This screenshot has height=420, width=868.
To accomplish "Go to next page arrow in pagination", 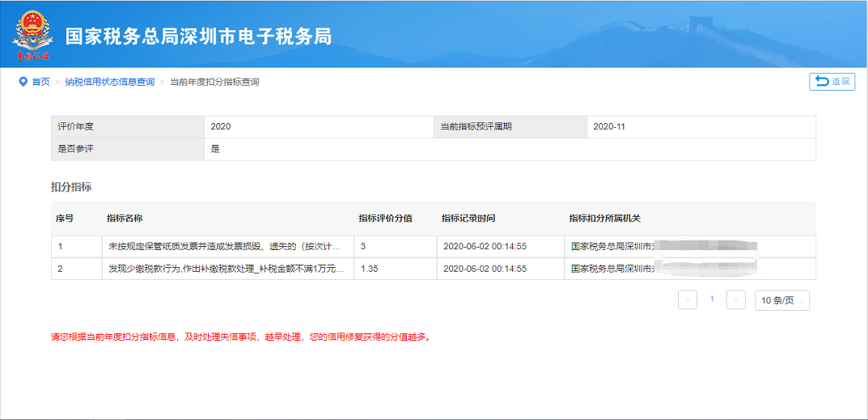I will click(x=735, y=300).
